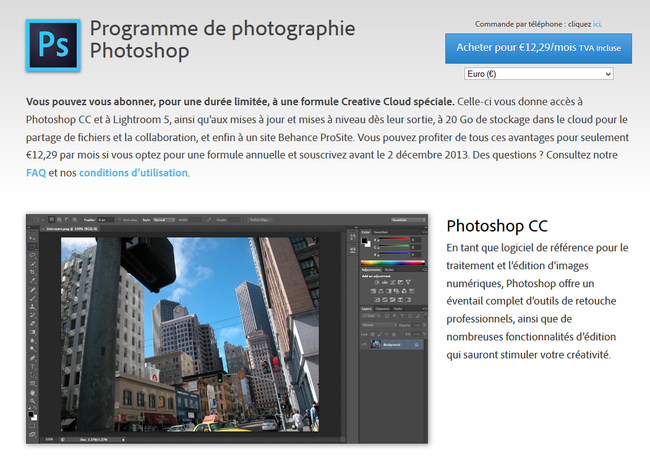Choose the Eraser tool in Photoshop toolbar
650x458 pixels.
tap(32, 324)
